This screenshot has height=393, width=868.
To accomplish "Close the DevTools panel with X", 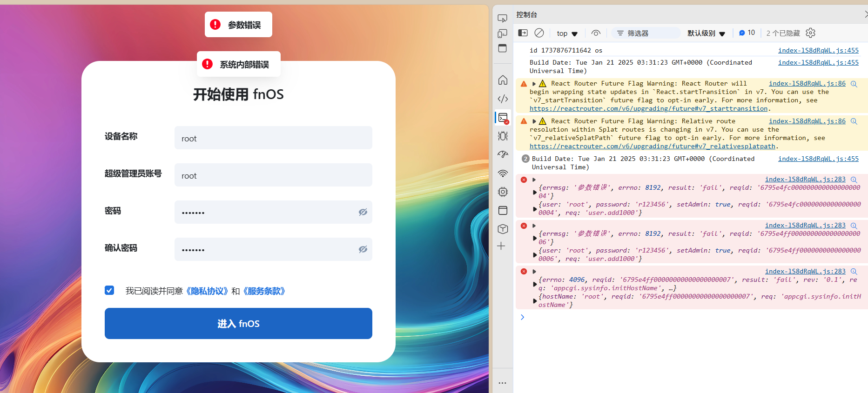I will point(866,14).
